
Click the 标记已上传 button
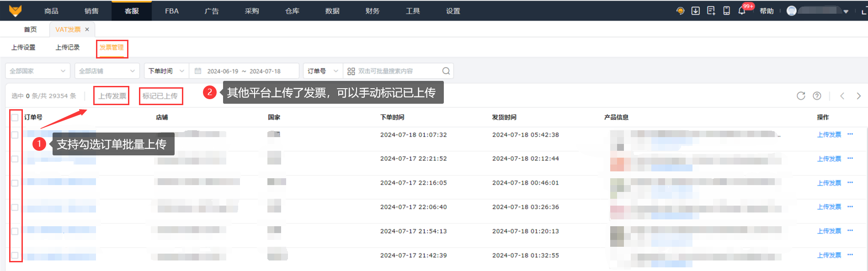[160, 96]
